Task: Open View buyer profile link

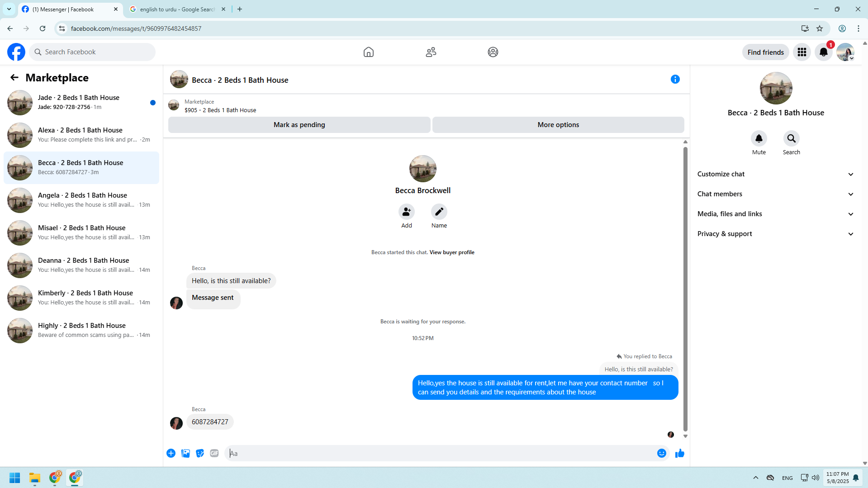Action: click(452, 252)
